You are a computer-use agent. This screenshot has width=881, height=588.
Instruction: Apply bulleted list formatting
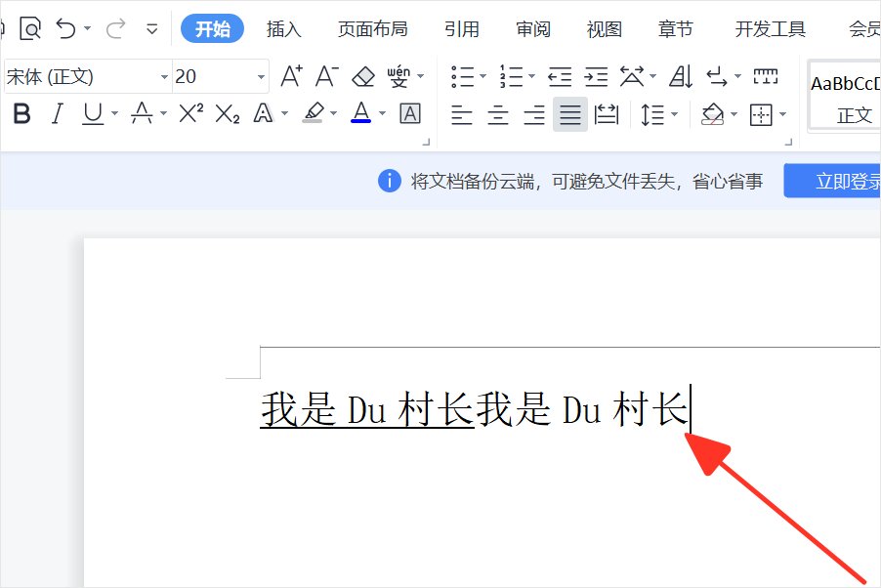click(463, 76)
